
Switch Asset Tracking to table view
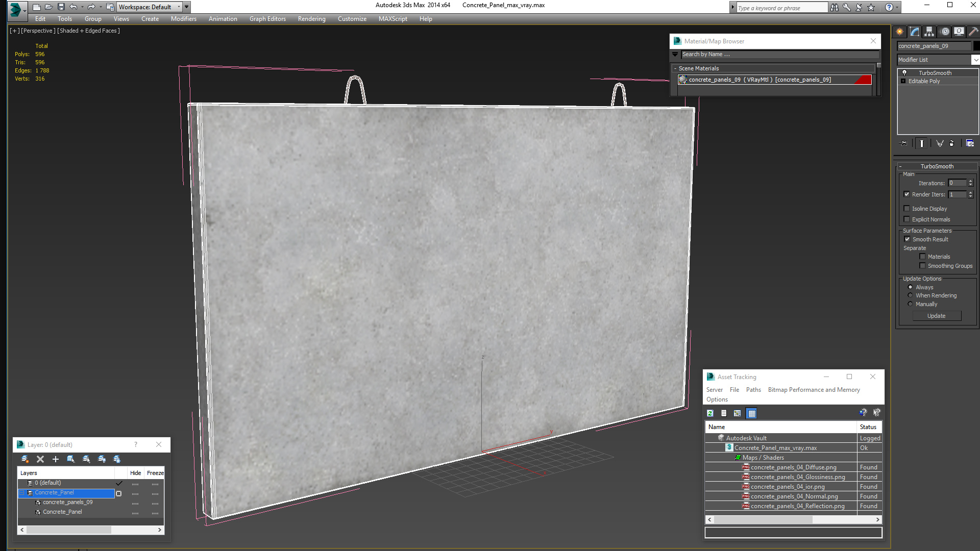coord(751,413)
